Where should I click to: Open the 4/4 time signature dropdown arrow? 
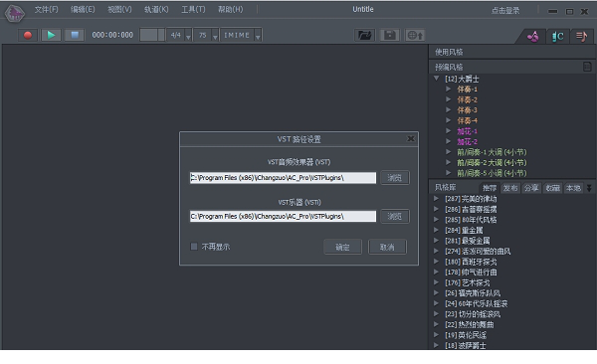[188, 37]
